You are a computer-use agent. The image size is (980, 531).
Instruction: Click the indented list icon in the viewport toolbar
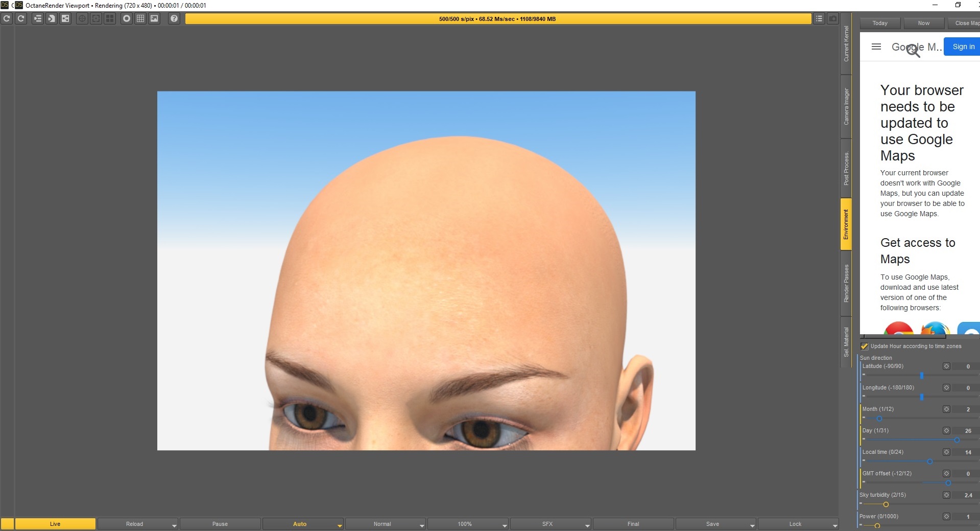38,18
